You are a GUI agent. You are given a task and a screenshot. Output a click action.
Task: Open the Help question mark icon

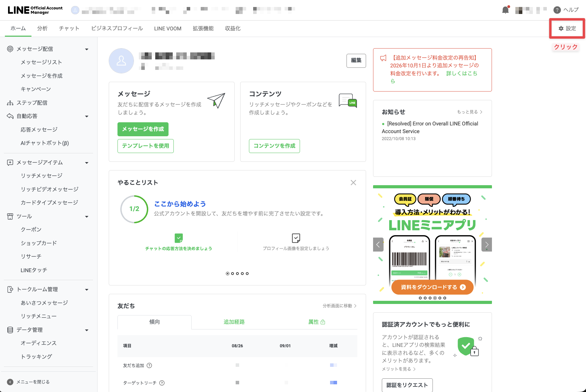[x=557, y=10]
